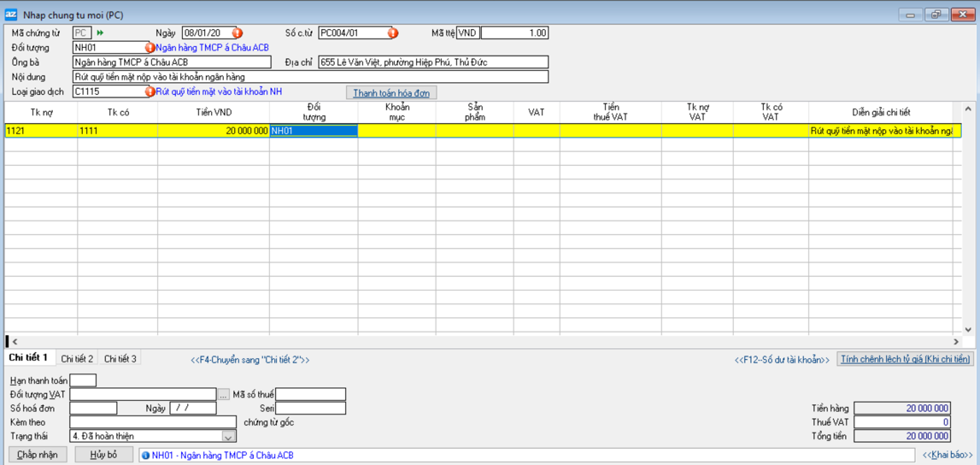Click the Tính chênh lệch tỷ giá link
Image resolution: width=980 pixels, height=465 pixels.
pyautogui.click(x=905, y=360)
